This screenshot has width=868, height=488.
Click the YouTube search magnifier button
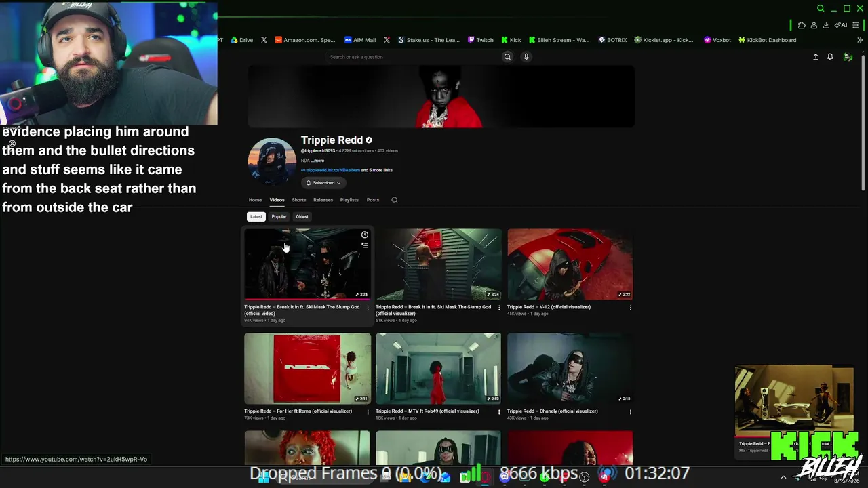coord(507,57)
